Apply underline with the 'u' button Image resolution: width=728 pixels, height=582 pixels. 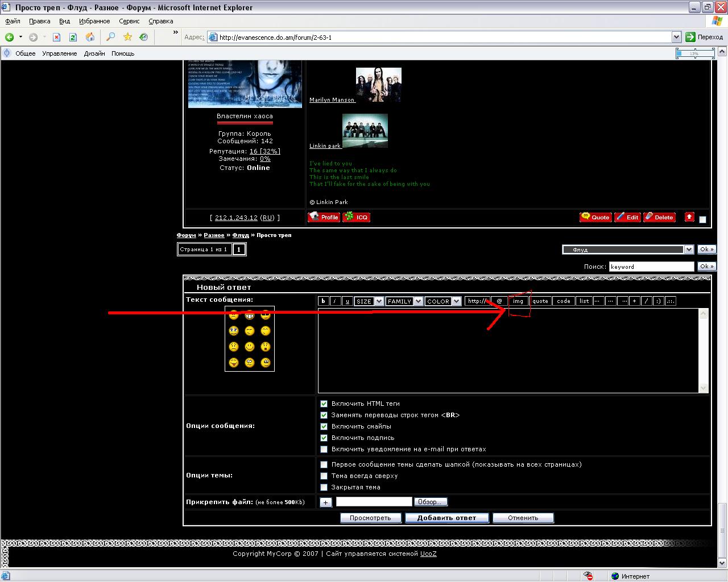coord(347,301)
